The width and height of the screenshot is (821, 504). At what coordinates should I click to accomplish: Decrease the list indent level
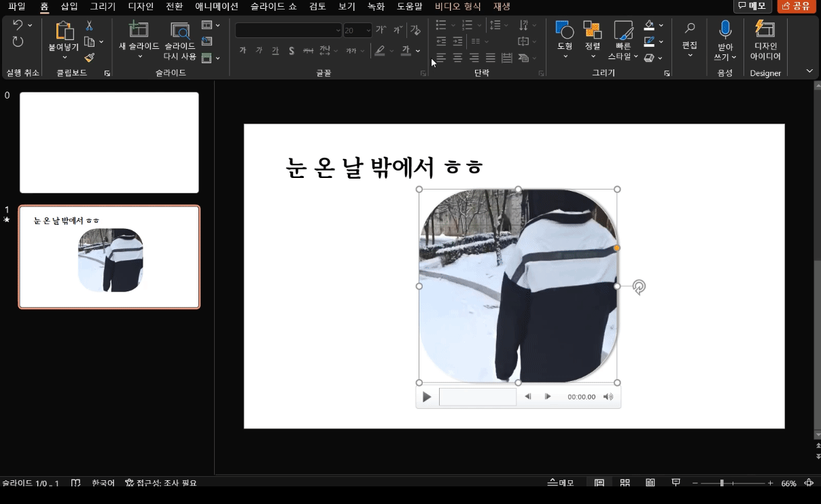coord(441,41)
